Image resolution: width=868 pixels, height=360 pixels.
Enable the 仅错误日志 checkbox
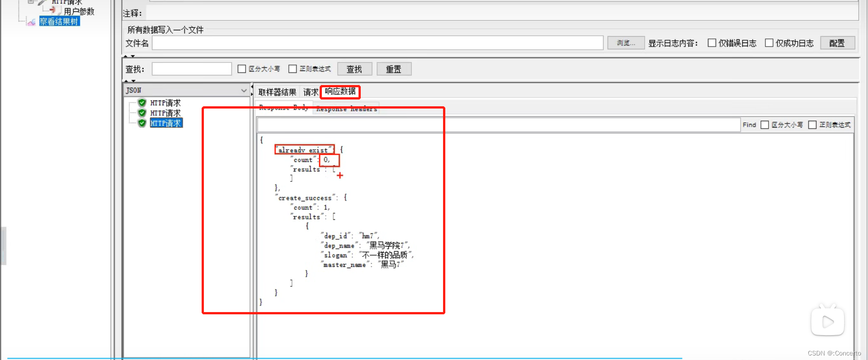click(x=712, y=43)
